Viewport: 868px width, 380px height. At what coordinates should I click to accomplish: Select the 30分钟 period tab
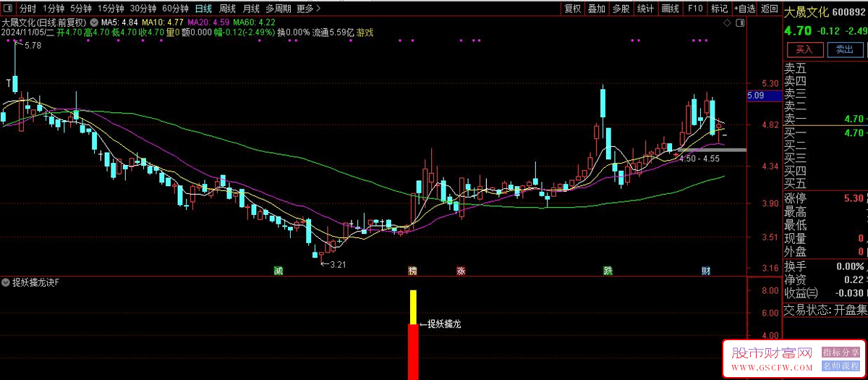pos(142,9)
